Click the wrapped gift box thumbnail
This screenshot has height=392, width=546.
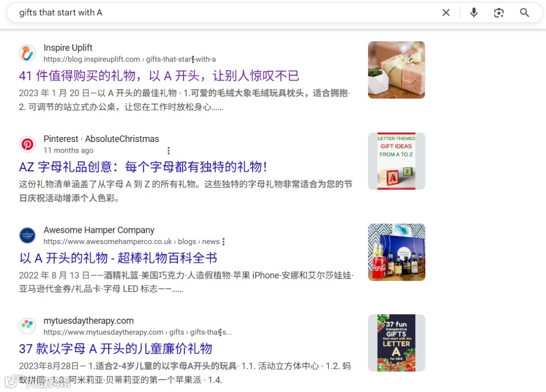point(396,70)
